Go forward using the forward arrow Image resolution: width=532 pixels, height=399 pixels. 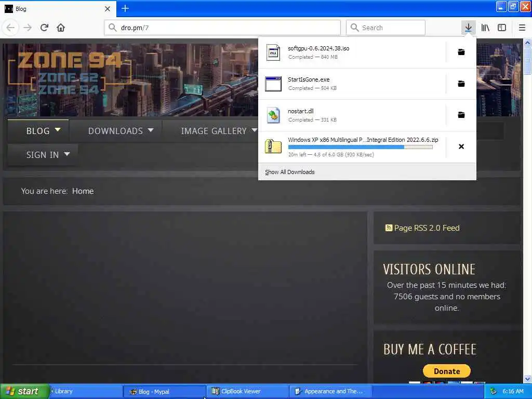coord(28,28)
